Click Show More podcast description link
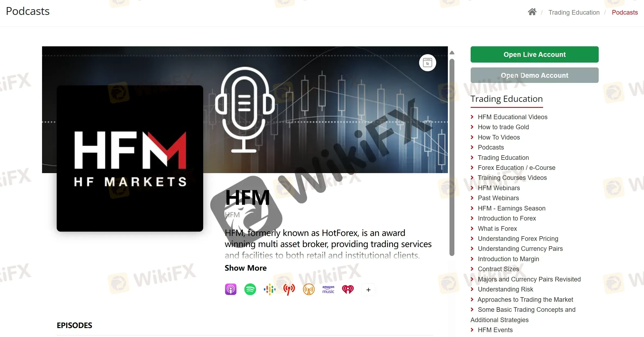644x337 pixels. pos(246,268)
